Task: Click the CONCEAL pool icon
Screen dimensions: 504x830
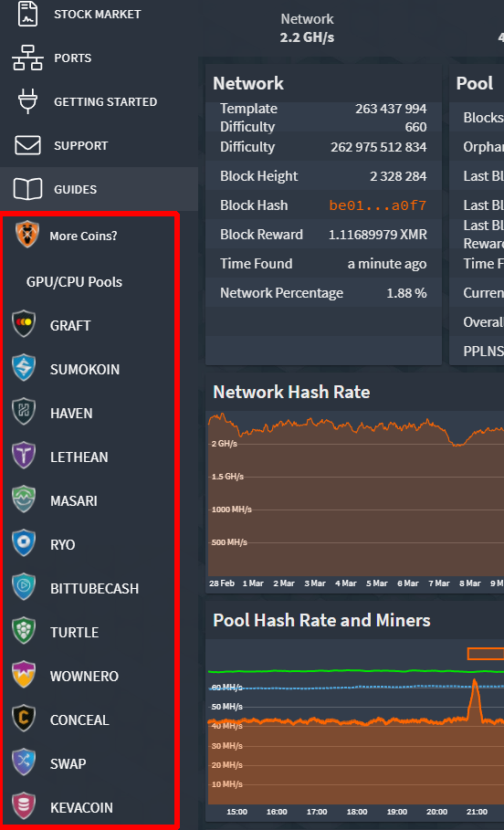Action: click(x=24, y=719)
